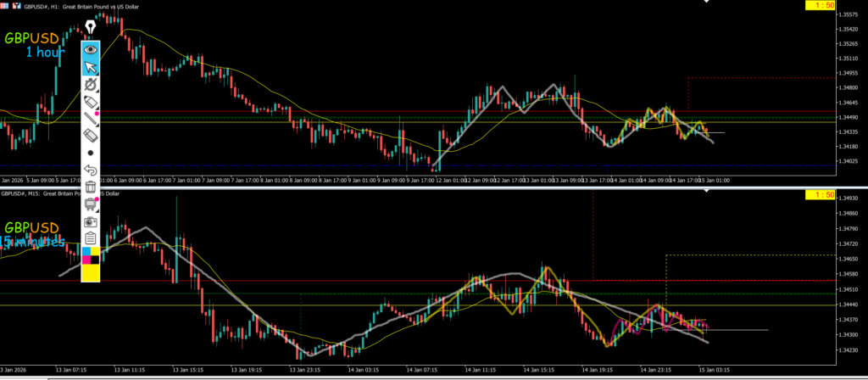Pick the cyan color swatch
Image resolution: width=868 pixels, height=380 pixels.
click(86, 252)
